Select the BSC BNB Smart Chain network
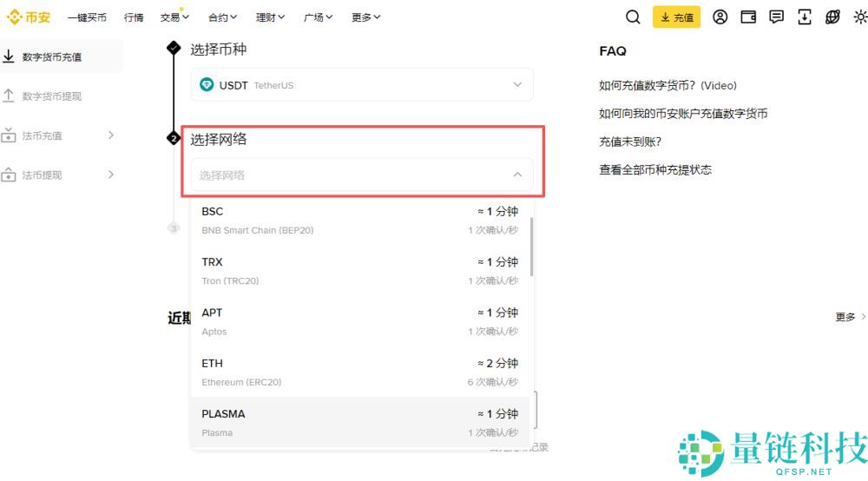This screenshot has height=481, width=868. [x=360, y=221]
